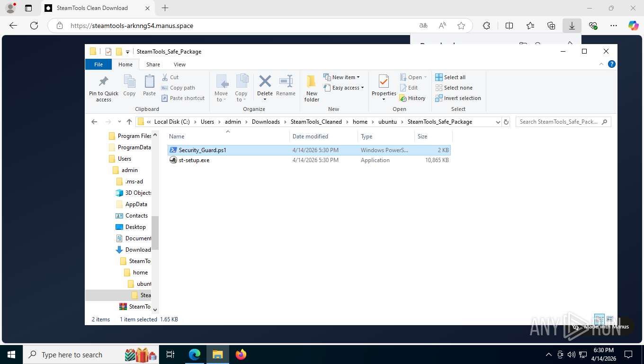Open the New item dropdown
Image resolution: width=644 pixels, height=364 pixels.
click(341, 77)
